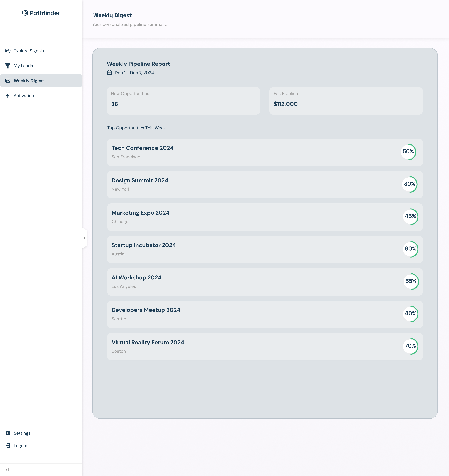Click the calendar icon beside the date range
Viewport: 449px width, 476px height.
[109, 73]
